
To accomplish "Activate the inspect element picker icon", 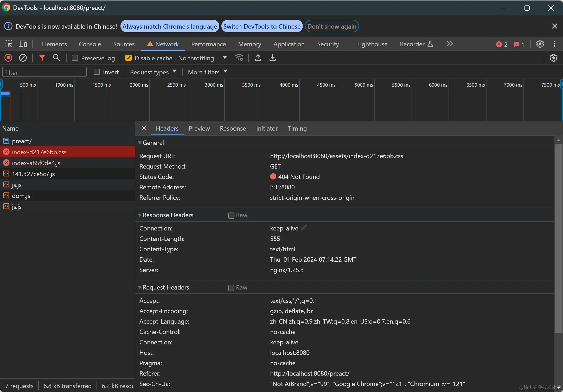I will (x=8, y=44).
